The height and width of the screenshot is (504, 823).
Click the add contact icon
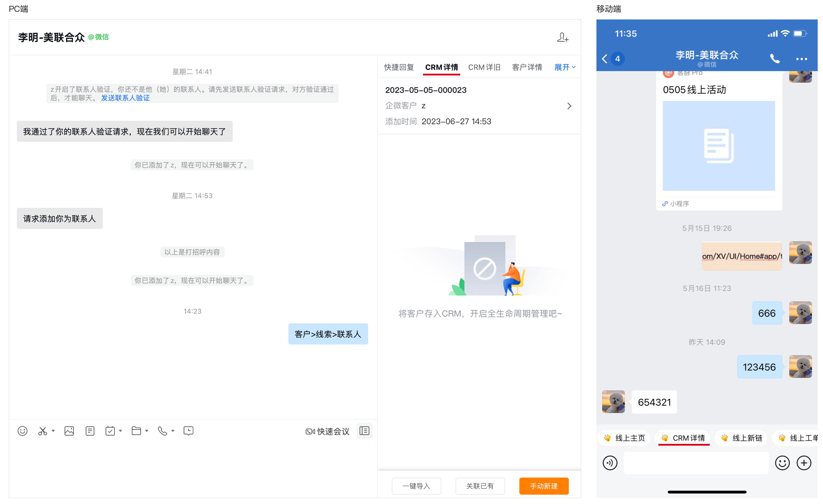pyautogui.click(x=563, y=37)
